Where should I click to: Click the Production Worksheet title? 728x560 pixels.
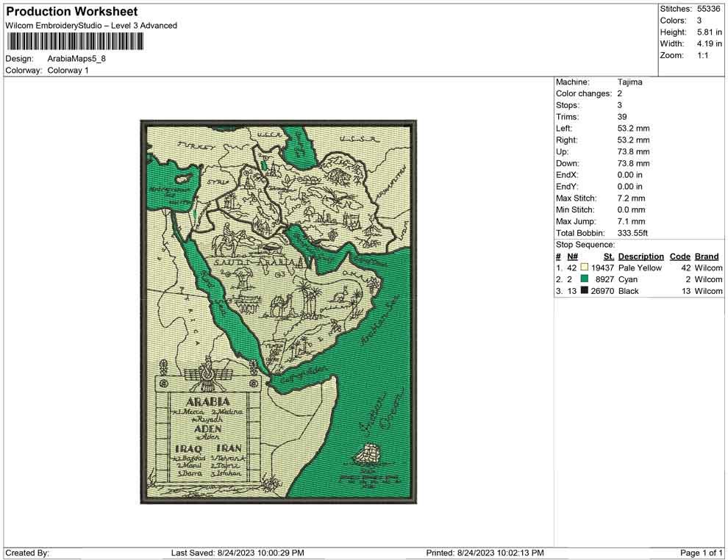pos(71,12)
